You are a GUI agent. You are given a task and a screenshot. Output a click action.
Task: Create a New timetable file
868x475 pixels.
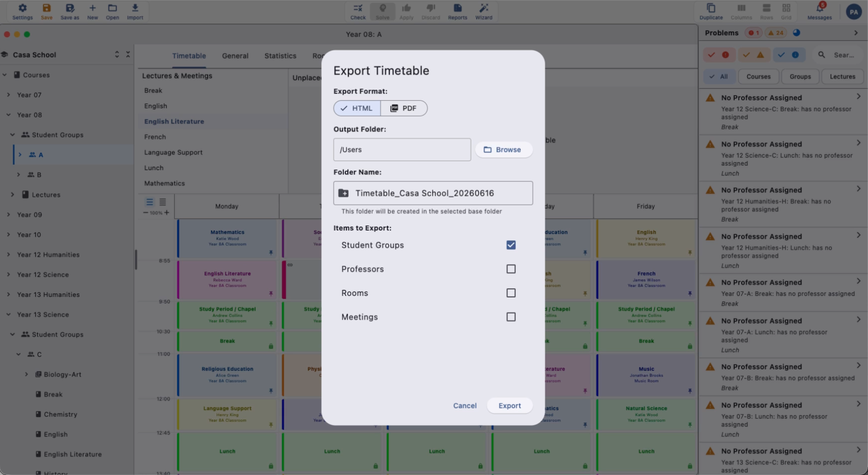[92, 11]
